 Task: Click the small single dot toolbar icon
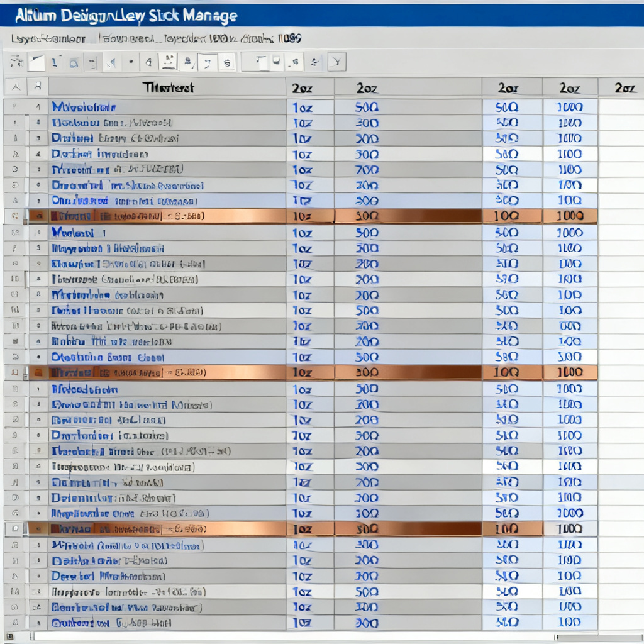[131, 62]
